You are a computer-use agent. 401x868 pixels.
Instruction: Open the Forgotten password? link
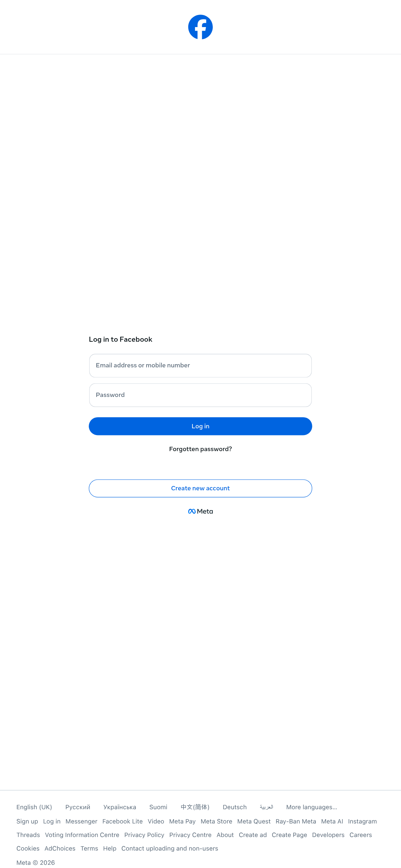(x=200, y=449)
